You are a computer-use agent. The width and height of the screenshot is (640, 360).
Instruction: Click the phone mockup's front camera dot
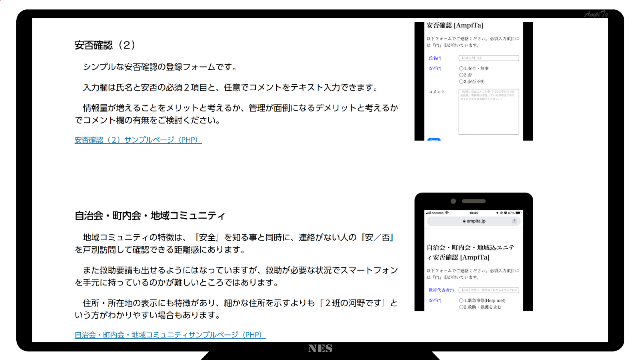pyautogui.click(x=453, y=201)
